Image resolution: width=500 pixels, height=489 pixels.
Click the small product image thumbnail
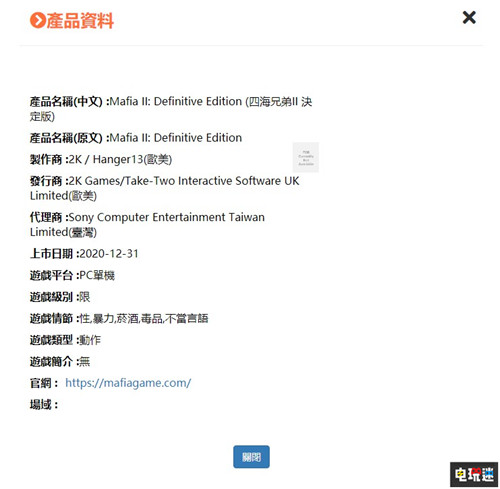point(306,157)
